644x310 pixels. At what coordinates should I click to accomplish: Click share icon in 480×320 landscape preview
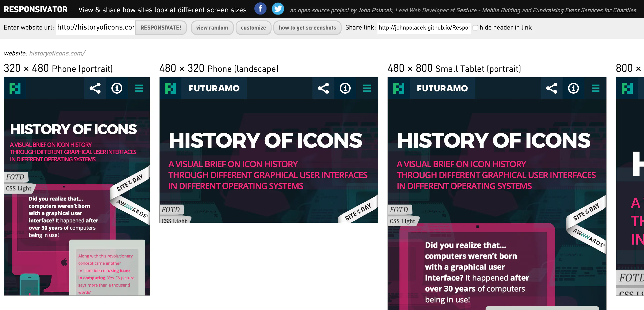pos(323,88)
